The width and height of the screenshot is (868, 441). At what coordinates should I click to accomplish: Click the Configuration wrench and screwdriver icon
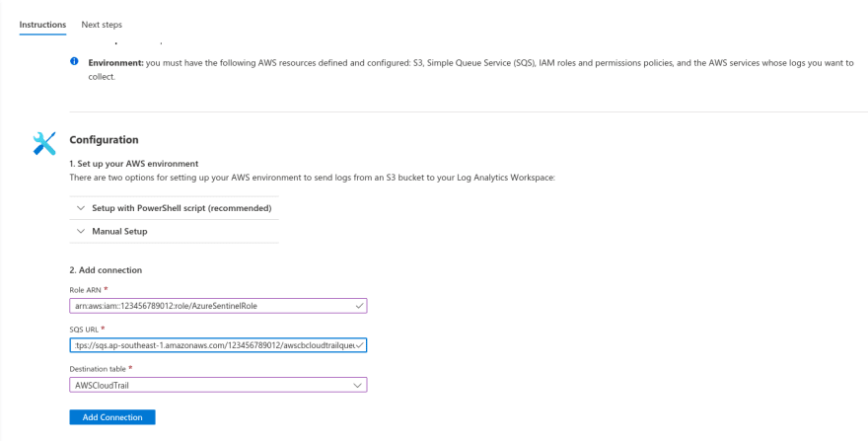click(x=44, y=143)
